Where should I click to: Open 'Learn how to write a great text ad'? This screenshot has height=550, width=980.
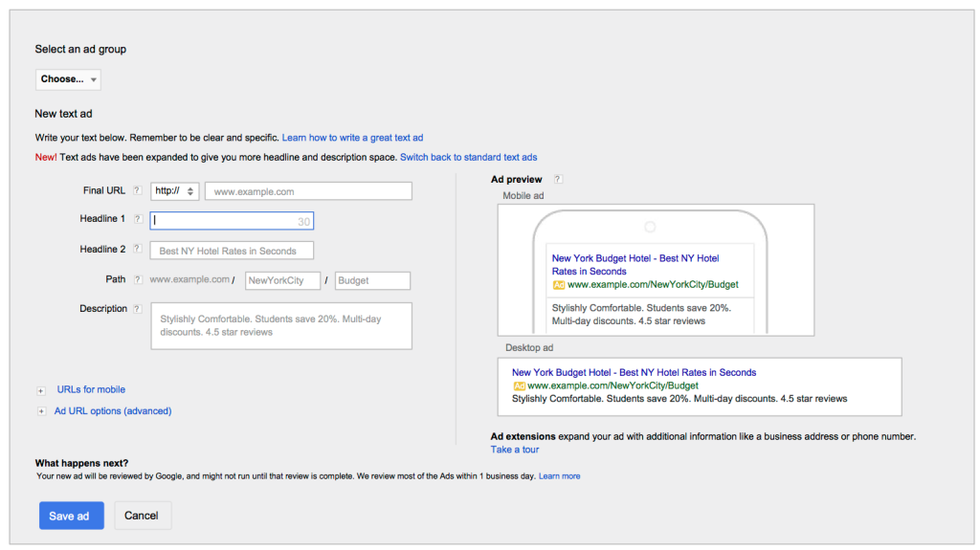click(352, 138)
